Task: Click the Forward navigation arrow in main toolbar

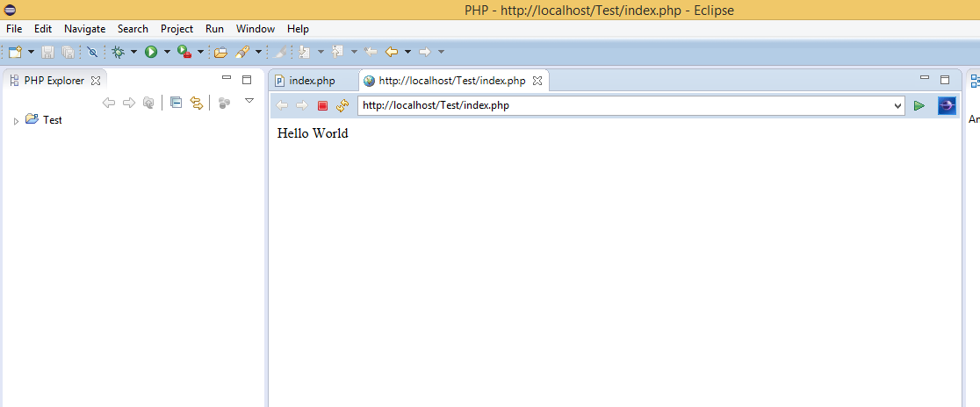Action: pyautogui.click(x=425, y=53)
